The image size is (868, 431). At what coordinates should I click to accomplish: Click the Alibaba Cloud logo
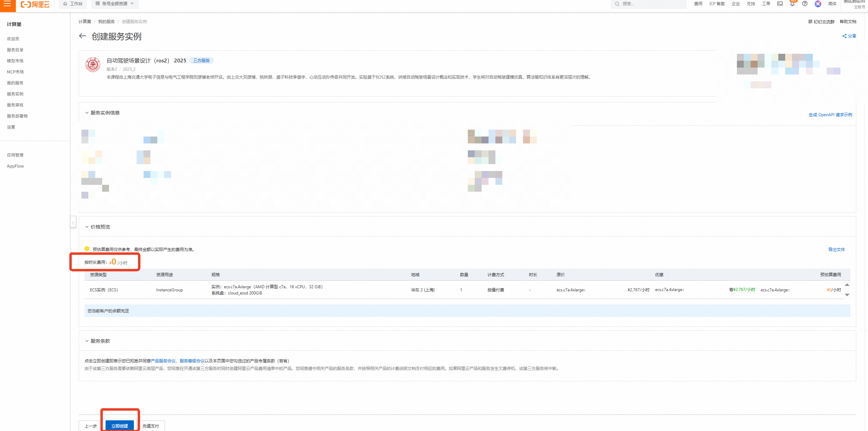click(x=35, y=4)
